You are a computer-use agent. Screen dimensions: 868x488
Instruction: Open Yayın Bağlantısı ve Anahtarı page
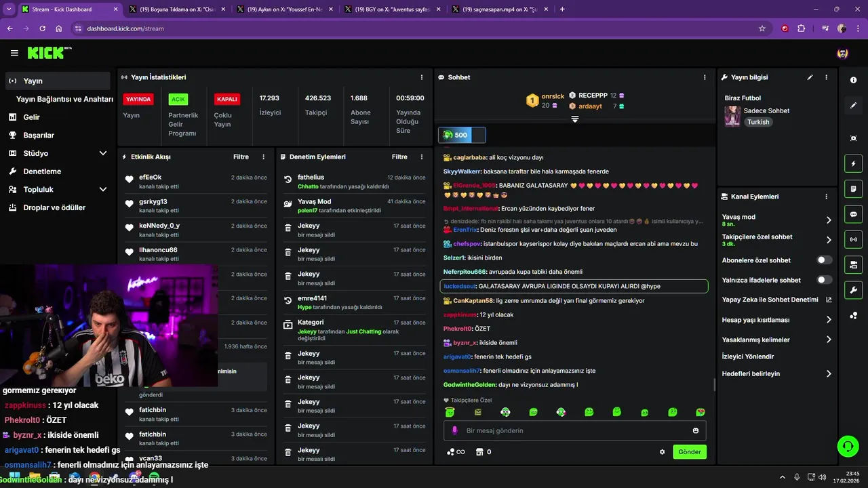click(x=64, y=99)
